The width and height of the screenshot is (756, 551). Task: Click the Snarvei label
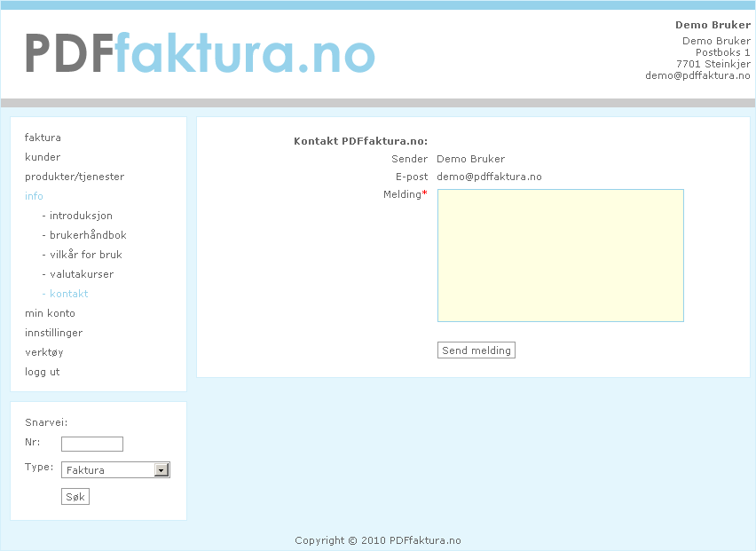pyautogui.click(x=46, y=422)
